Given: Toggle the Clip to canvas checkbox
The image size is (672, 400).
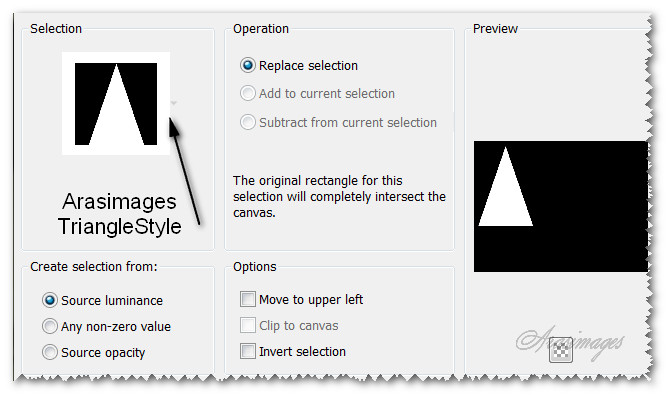Looking at the screenshot, I should coord(248,325).
